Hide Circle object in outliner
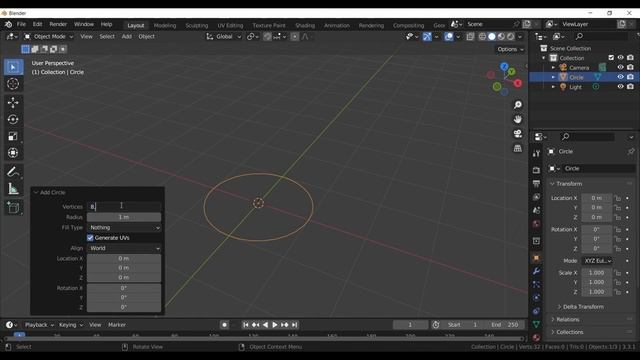640x360 pixels. [620, 77]
